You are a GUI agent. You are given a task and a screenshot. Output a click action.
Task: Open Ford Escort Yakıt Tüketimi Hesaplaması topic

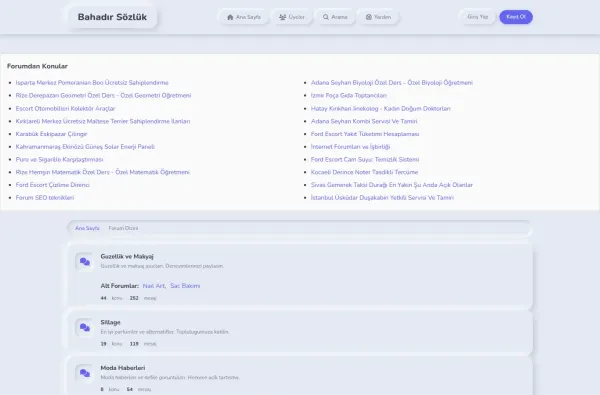[x=365, y=134]
